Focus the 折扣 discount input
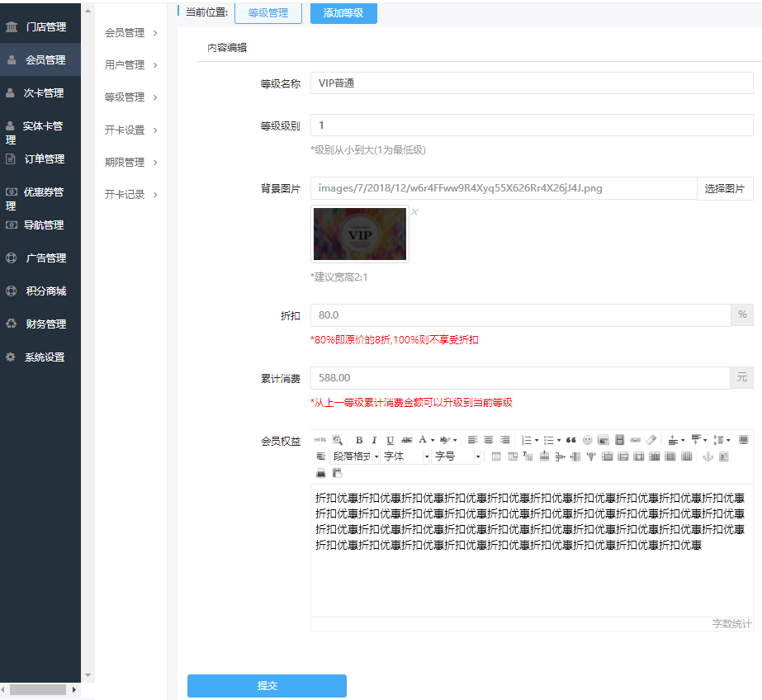 click(520, 315)
